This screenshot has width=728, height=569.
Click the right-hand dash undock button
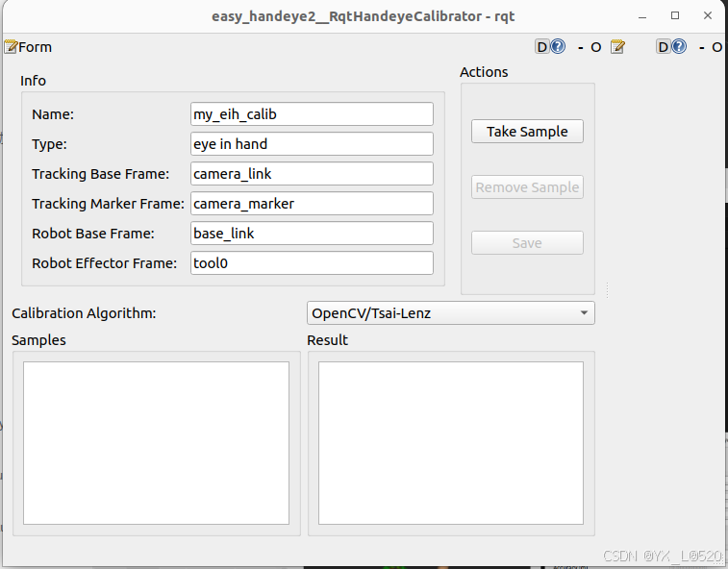[701, 47]
